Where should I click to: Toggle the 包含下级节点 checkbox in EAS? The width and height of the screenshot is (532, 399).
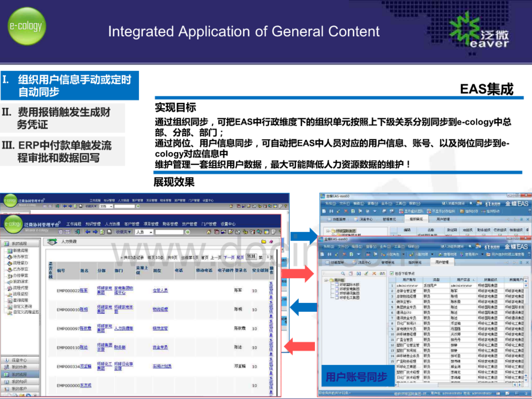(x=392, y=273)
